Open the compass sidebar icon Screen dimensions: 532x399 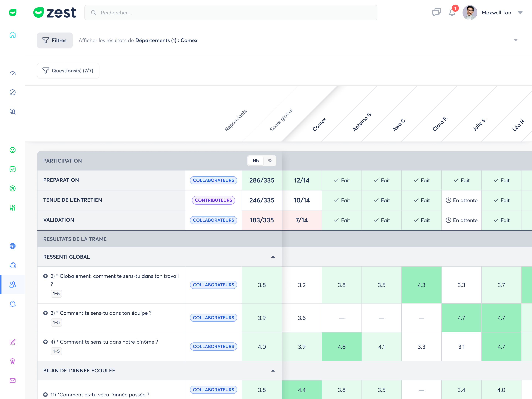coord(13,92)
